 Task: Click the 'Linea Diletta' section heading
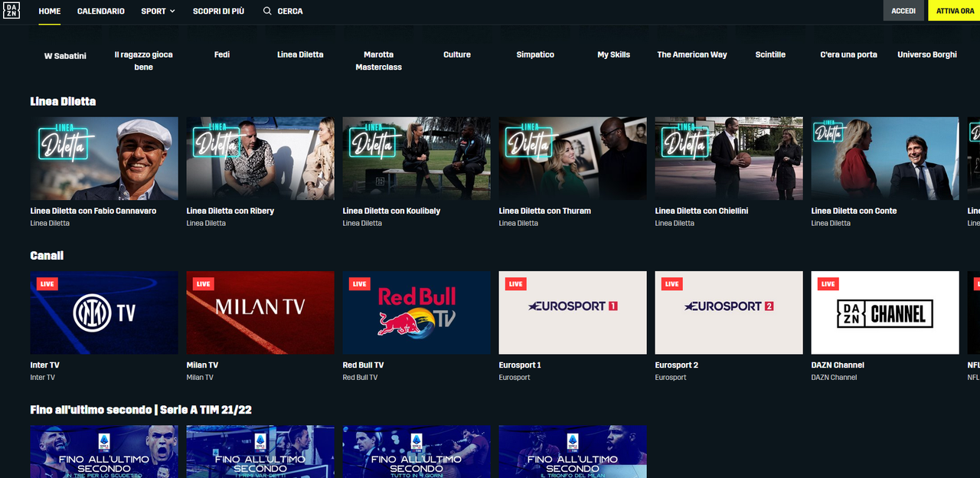click(63, 102)
